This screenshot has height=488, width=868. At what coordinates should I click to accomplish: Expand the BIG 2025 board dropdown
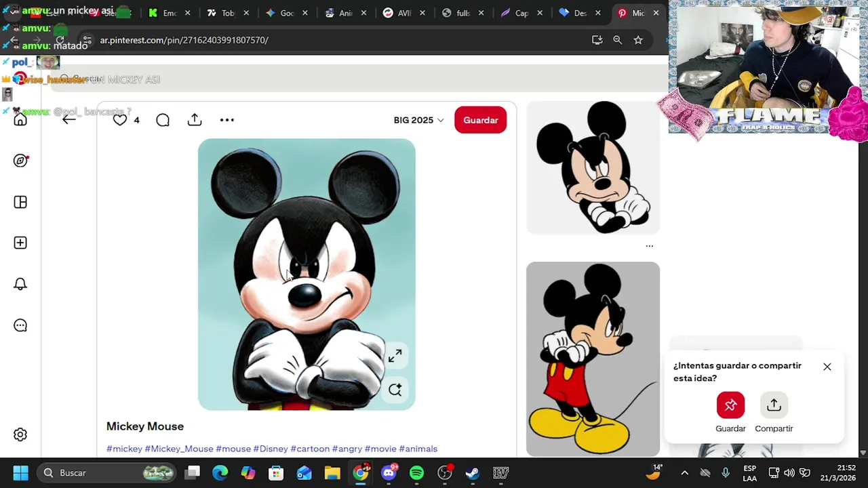tap(418, 120)
